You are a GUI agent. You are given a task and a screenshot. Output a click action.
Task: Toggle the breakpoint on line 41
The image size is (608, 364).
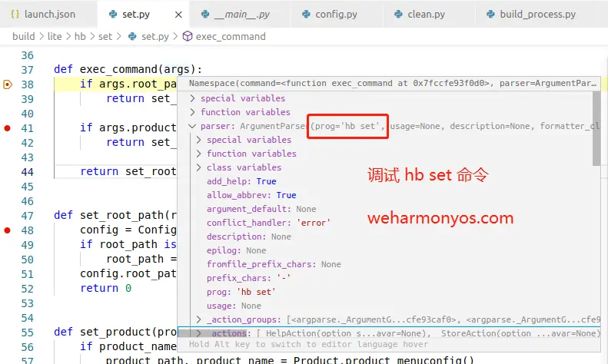click(8, 128)
